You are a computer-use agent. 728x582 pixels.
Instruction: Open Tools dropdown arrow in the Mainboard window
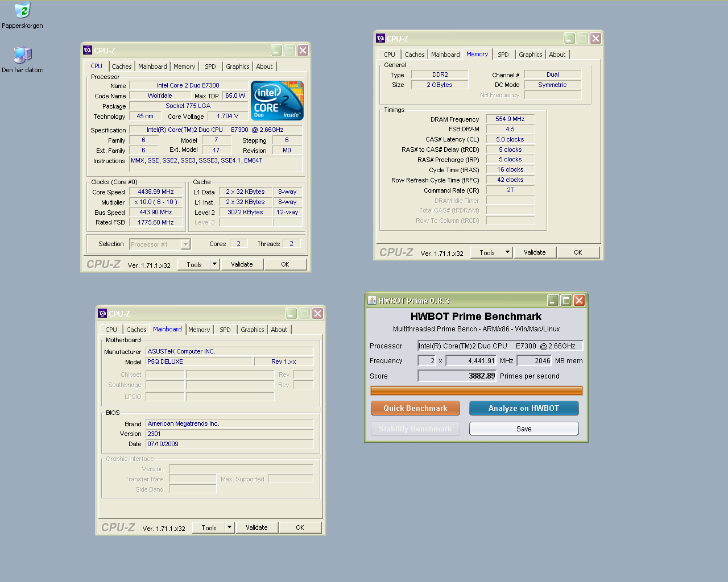229,527
